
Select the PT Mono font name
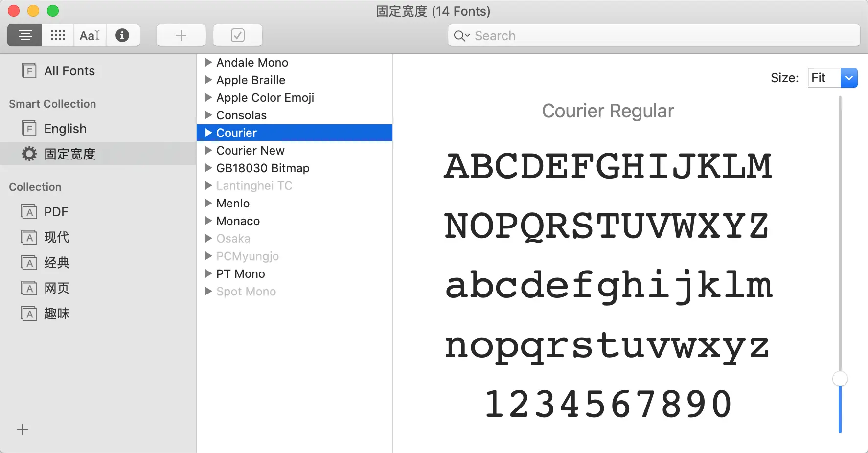(241, 274)
